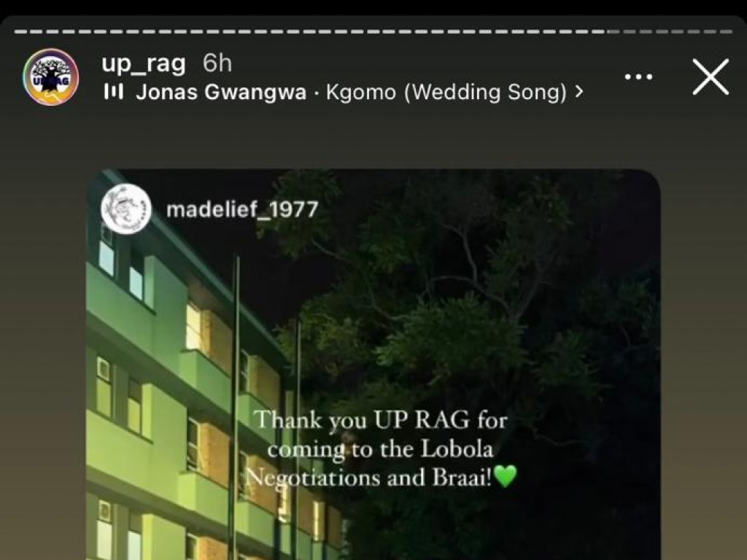The width and height of the screenshot is (747, 560).
Task: Expand the chevron after the song title
Action: (x=578, y=92)
